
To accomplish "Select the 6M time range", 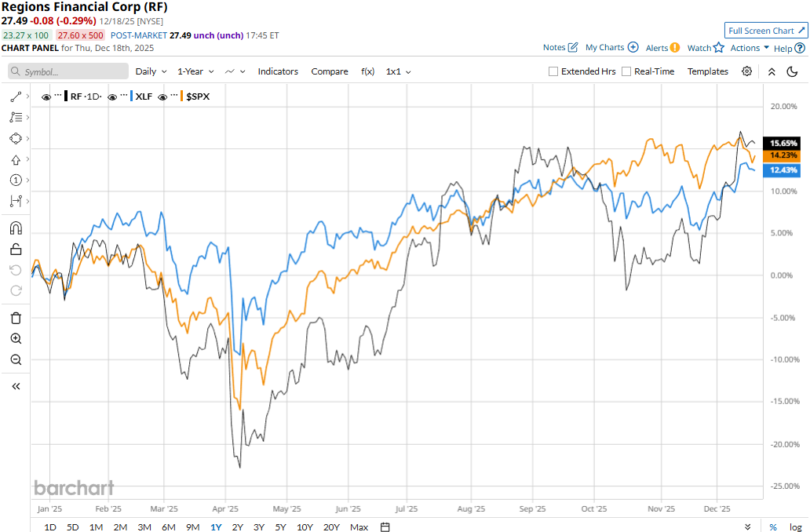I will coord(169,527).
